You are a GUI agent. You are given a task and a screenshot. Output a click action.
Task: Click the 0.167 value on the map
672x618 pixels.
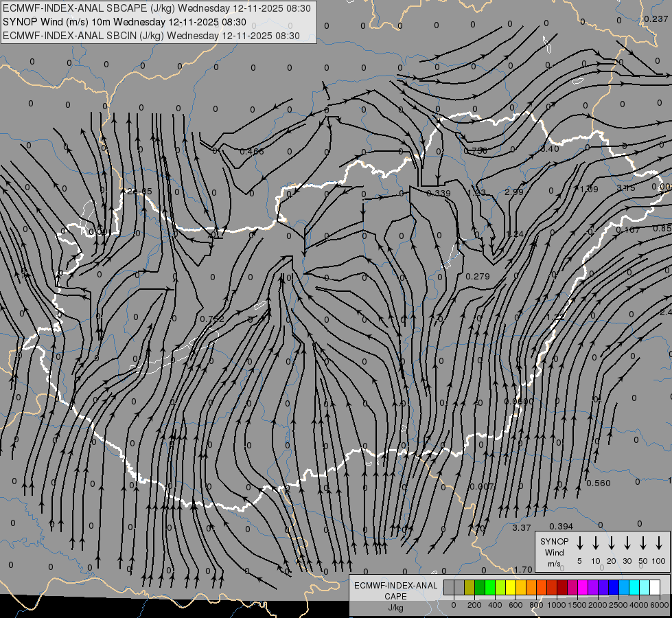click(x=627, y=230)
